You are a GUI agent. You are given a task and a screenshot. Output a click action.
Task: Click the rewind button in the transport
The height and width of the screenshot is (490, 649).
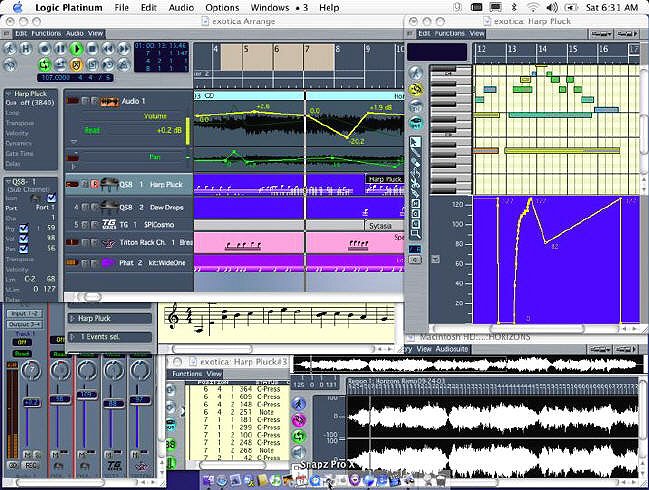coord(108,49)
